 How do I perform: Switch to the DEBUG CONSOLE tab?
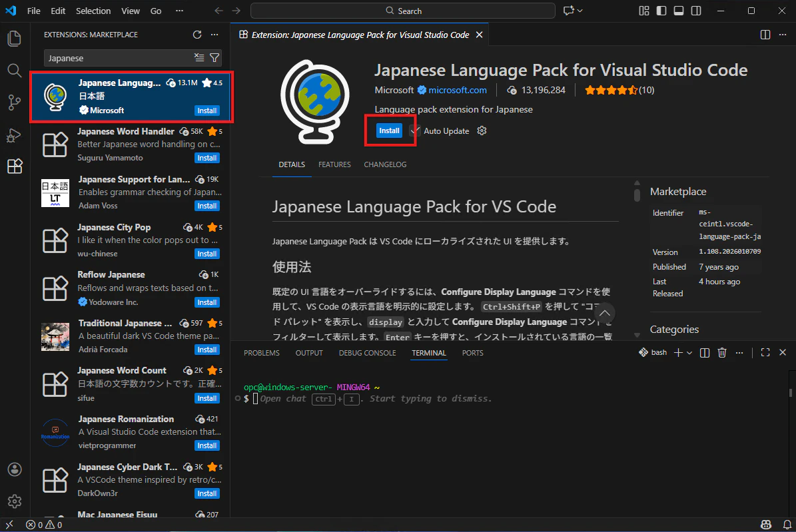368,353
